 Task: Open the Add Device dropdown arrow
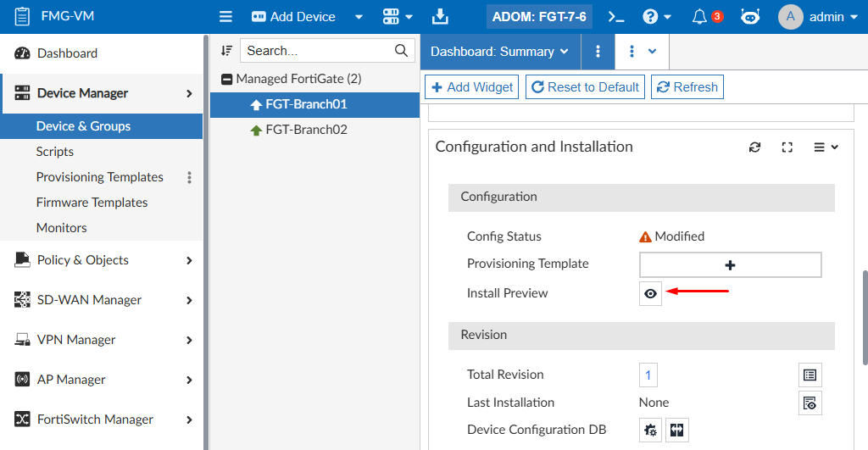click(359, 17)
